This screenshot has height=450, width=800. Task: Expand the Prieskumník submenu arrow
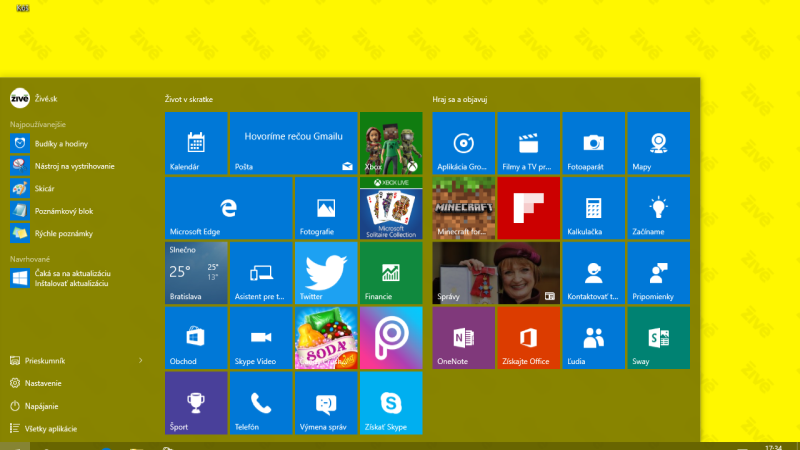tap(140, 359)
